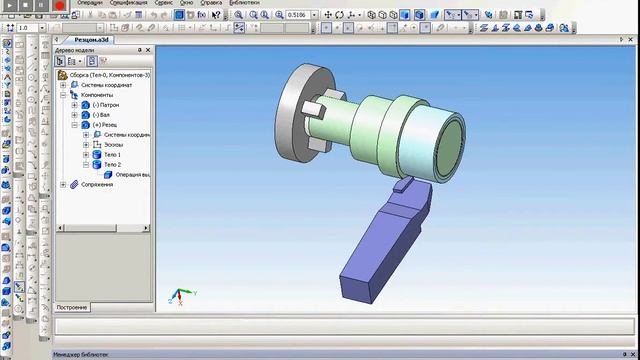Click the step value field 1.0
640x360 pixels.
pos(28,28)
